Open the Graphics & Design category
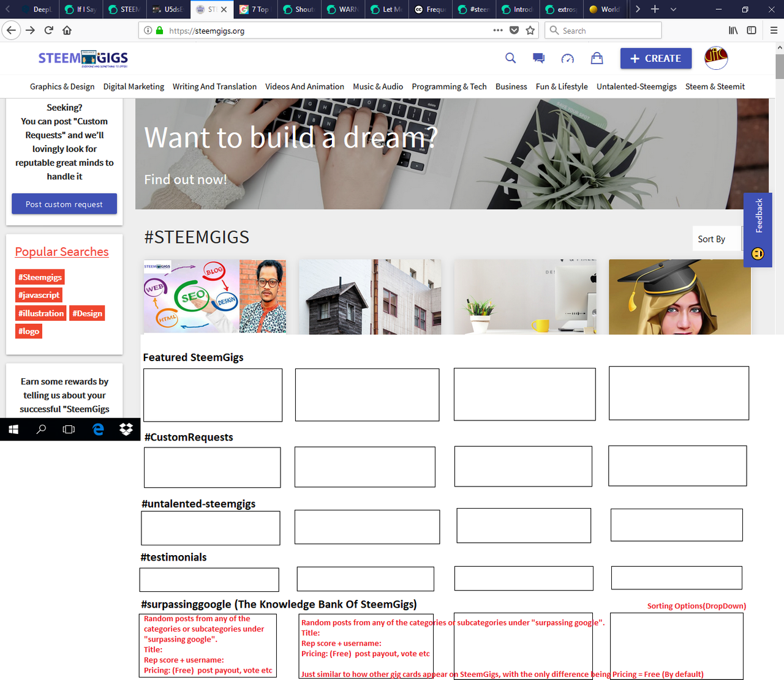The height and width of the screenshot is (680, 784). coord(62,86)
